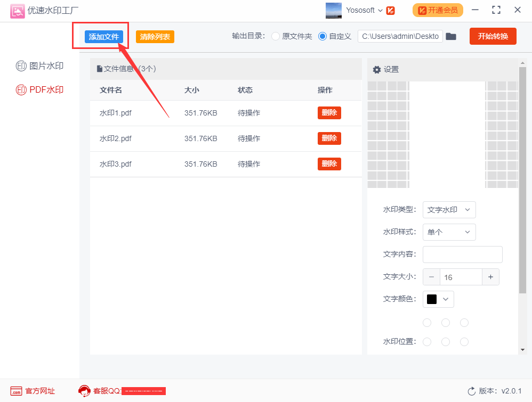This screenshot has width=532, height=402.
Task: Open the Yososoft account dropdown arrow
Action: 380,10
